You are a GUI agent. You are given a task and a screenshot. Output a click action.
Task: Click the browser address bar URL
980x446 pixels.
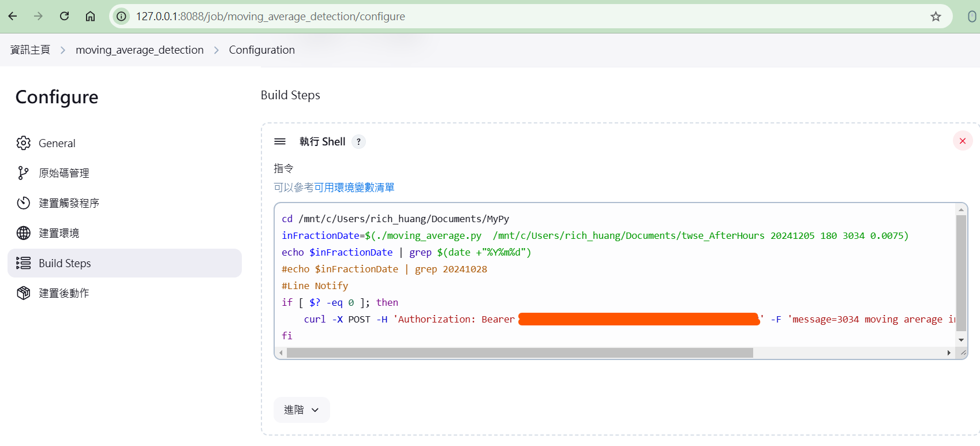coord(270,17)
